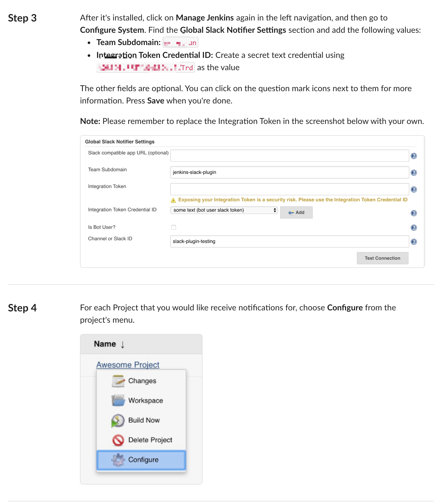The width and height of the screenshot is (443, 504).
Task: Click the yellow security warning triangle icon
Action: pos(173,200)
